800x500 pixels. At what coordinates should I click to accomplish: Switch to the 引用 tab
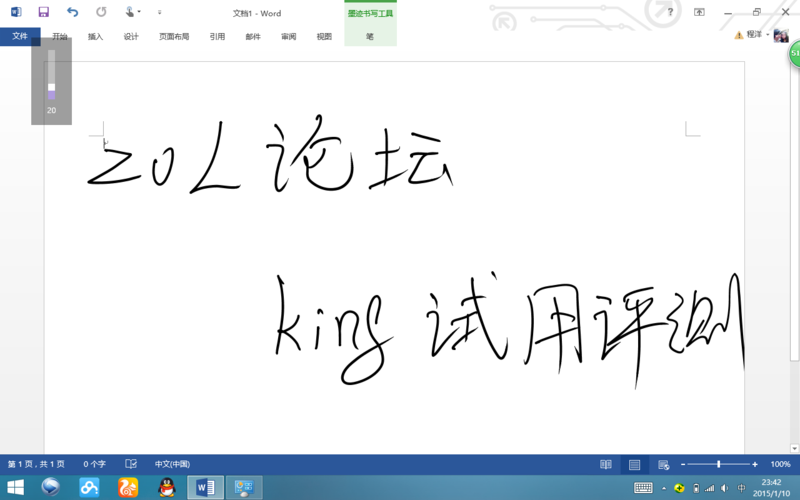point(217,36)
